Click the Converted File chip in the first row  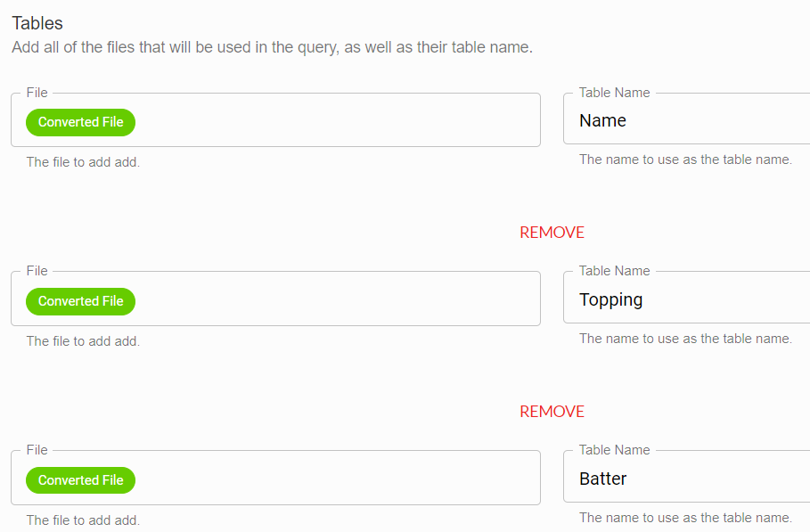click(x=80, y=122)
